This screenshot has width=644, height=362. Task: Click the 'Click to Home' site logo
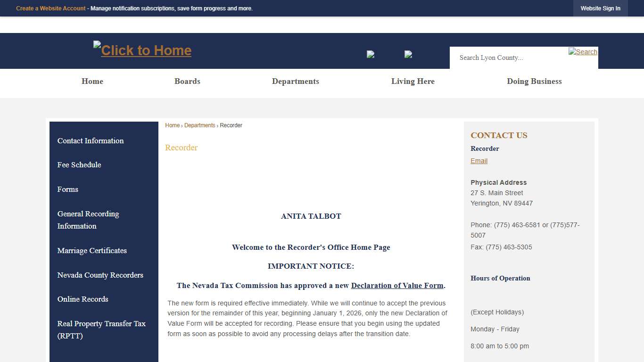tap(142, 50)
